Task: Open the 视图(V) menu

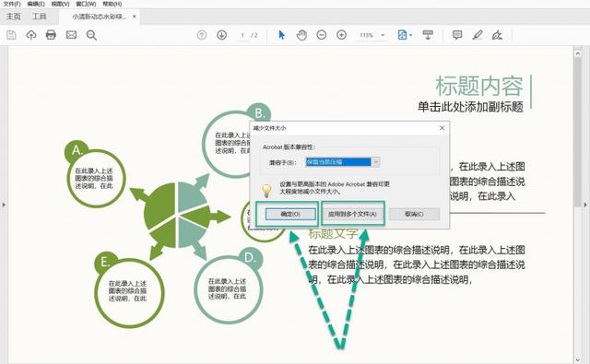Action: point(60,4)
